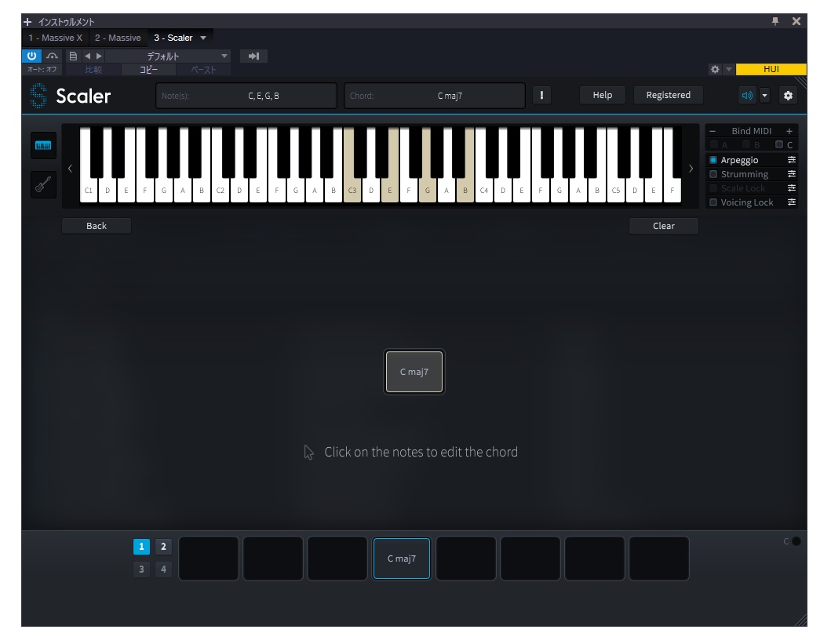Toggle Bind MIDI C checkbox
This screenshot has height=644, width=831.
click(x=779, y=144)
